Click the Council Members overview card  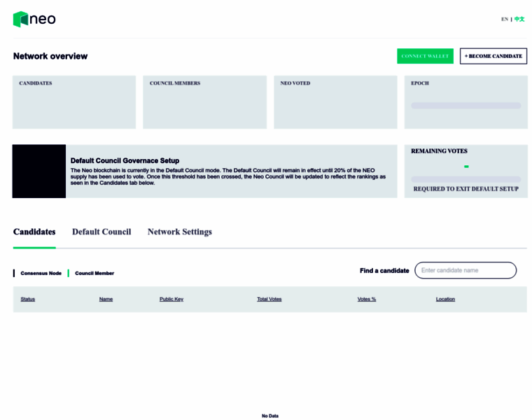tap(204, 102)
